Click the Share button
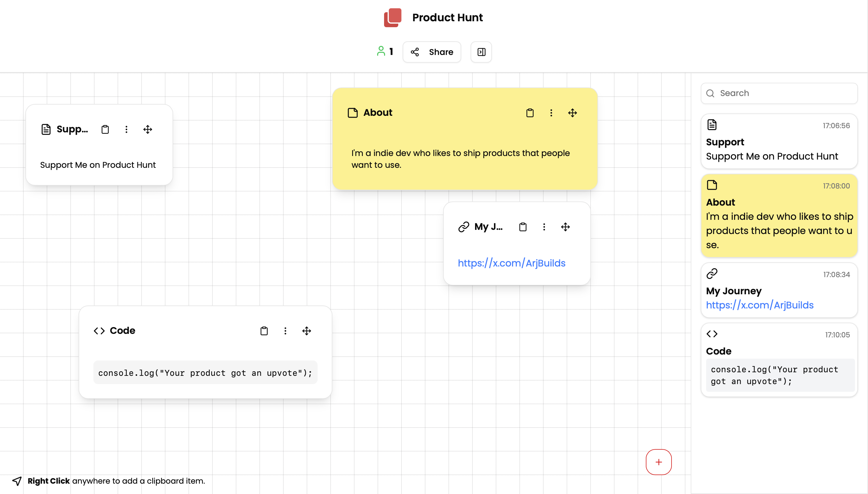 tap(431, 52)
